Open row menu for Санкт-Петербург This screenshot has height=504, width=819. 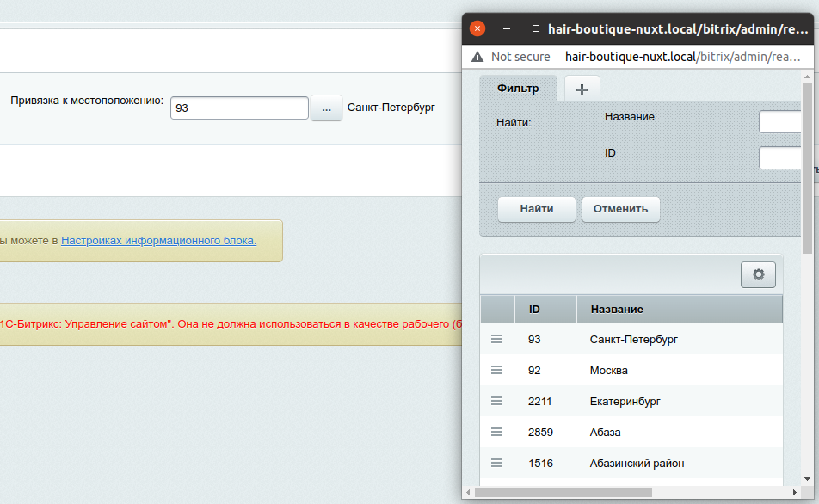point(496,340)
